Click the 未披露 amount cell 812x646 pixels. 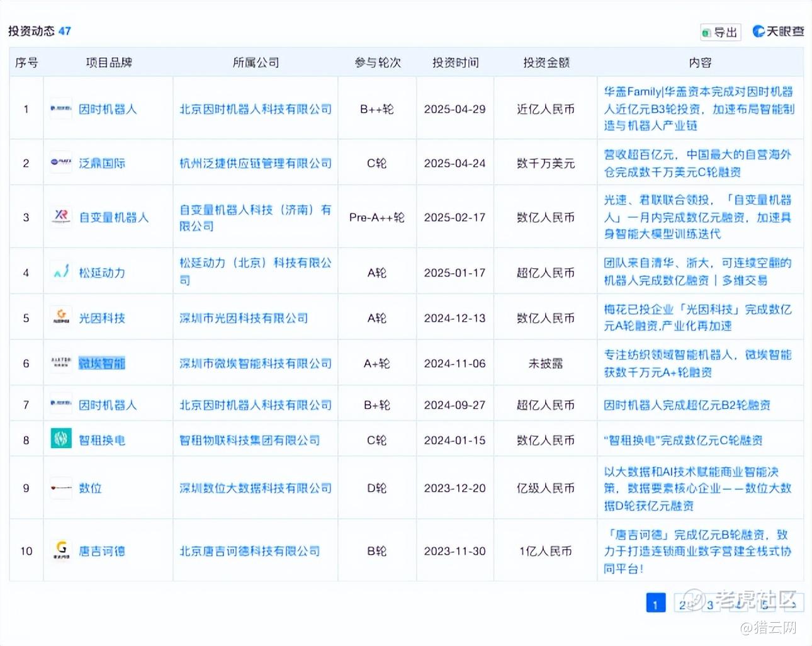546,363
